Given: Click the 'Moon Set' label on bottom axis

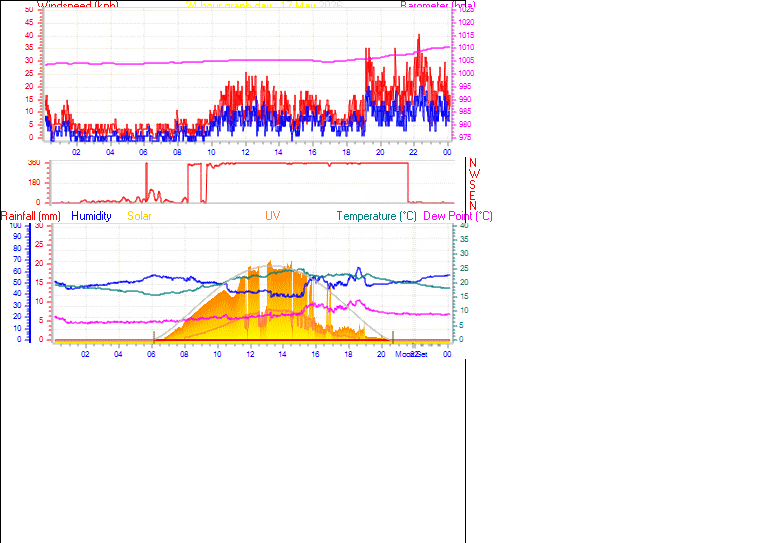Looking at the screenshot, I should [x=411, y=354].
